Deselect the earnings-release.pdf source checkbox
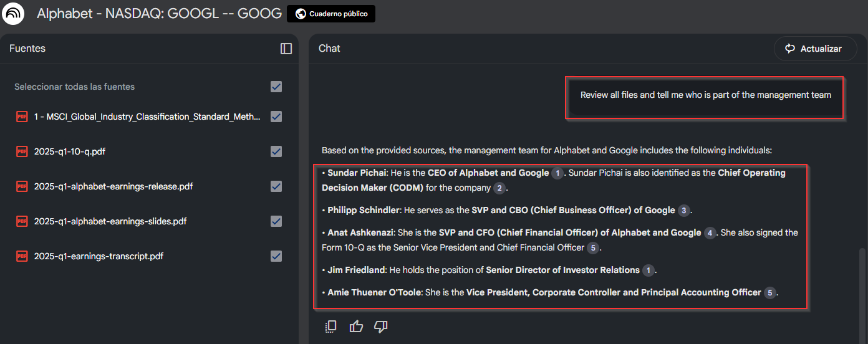Image resolution: width=868 pixels, height=344 pixels. (276, 186)
